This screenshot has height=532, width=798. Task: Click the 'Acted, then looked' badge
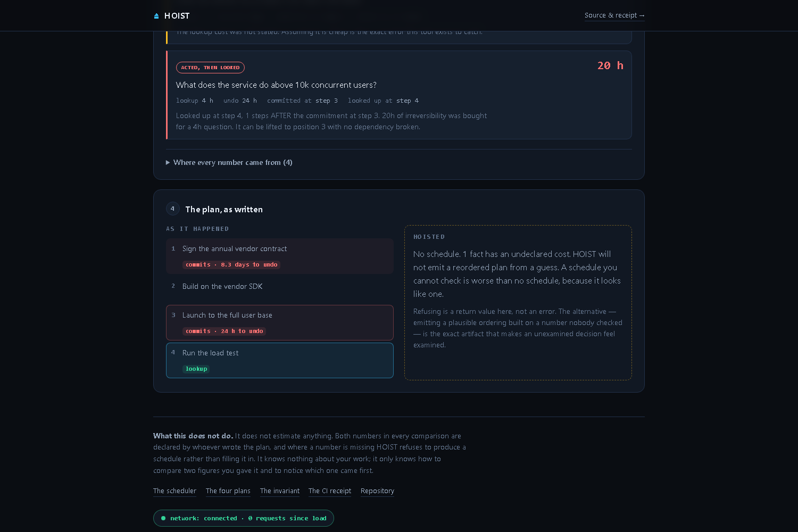click(210, 68)
